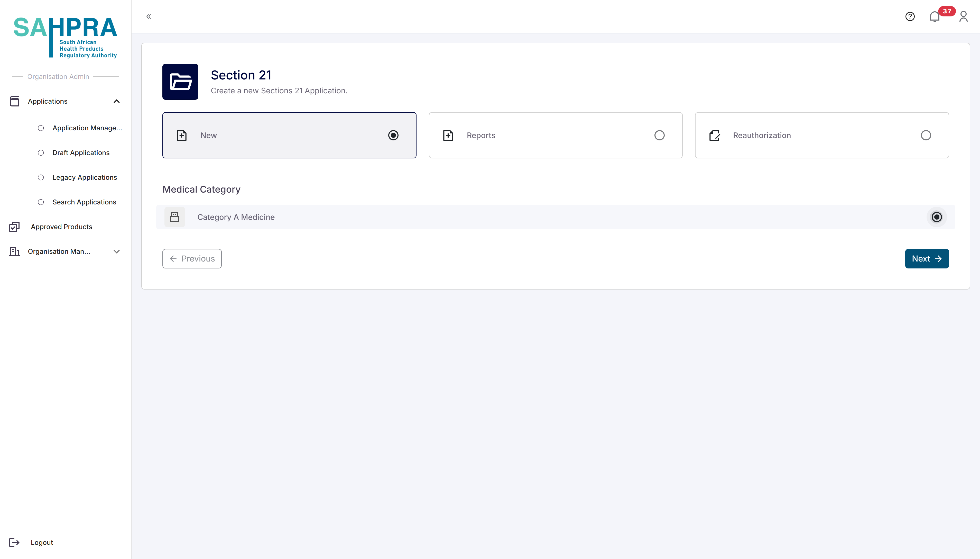Click the Next button
Screen dimensions: 980x559
click(x=927, y=259)
